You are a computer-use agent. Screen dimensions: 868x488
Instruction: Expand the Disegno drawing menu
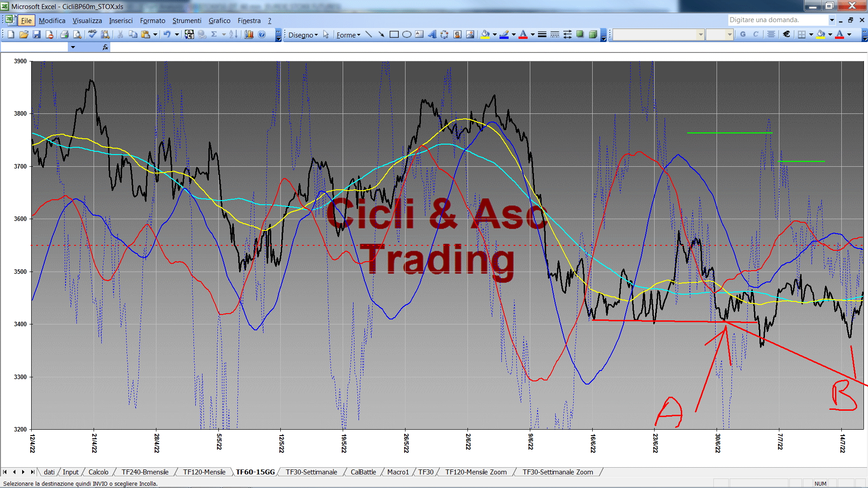tap(303, 35)
